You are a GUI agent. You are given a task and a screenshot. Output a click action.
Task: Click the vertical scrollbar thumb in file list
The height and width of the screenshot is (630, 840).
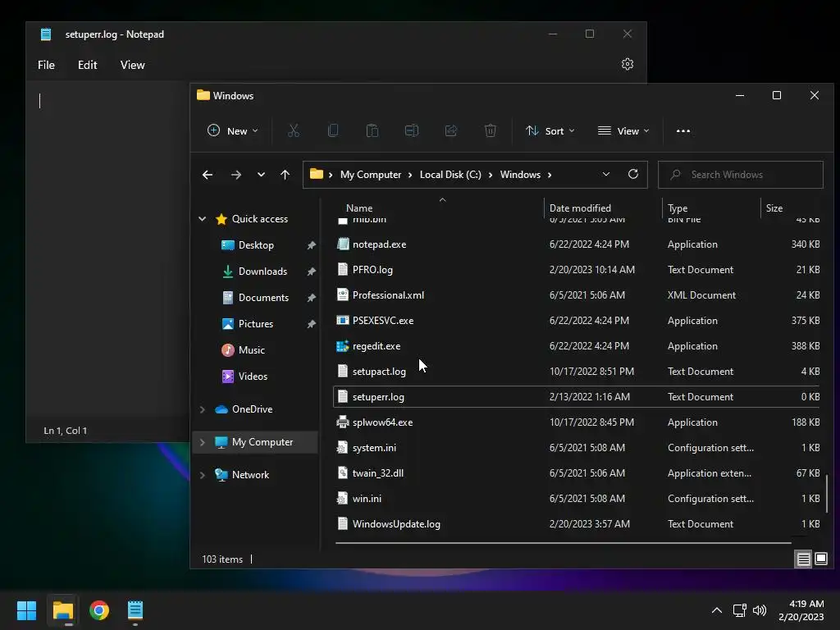click(x=827, y=493)
